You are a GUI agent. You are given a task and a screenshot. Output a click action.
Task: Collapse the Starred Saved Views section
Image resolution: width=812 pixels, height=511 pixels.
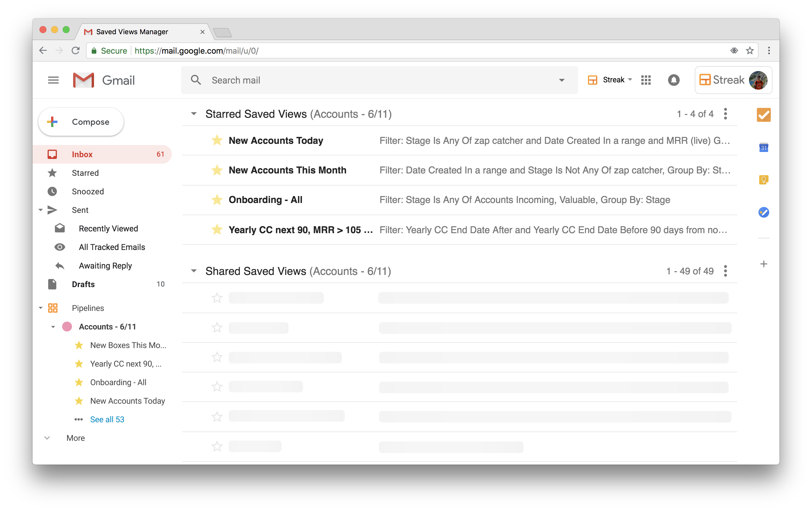pyautogui.click(x=194, y=114)
